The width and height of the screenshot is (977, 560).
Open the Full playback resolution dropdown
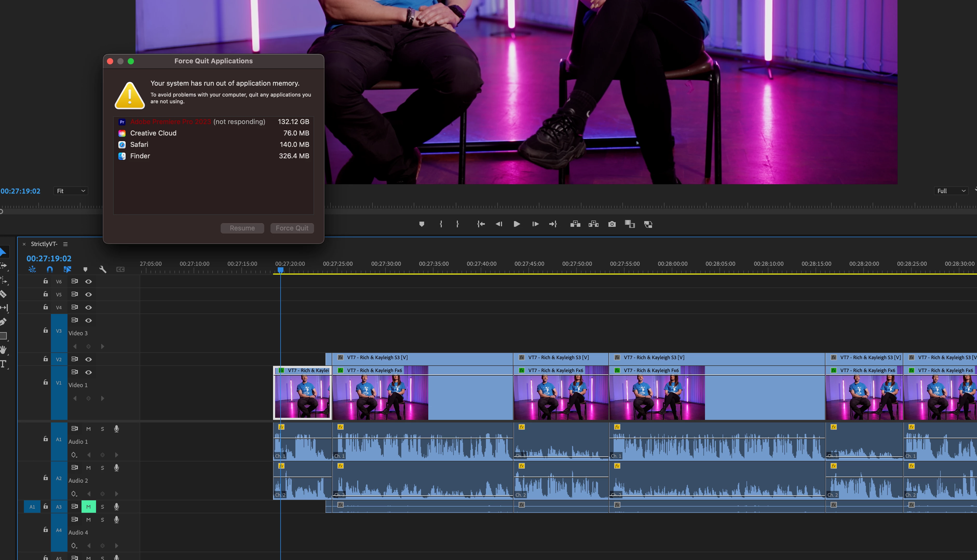(951, 191)
